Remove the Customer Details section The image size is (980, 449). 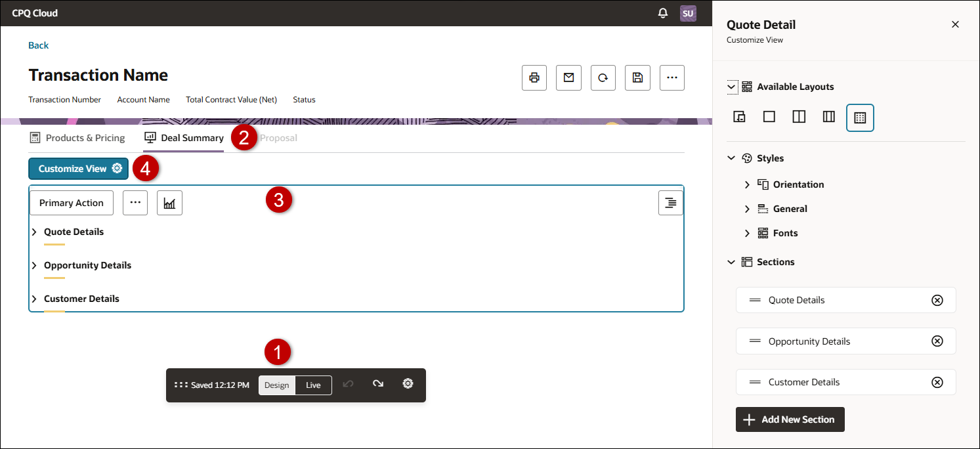[937, 382]
